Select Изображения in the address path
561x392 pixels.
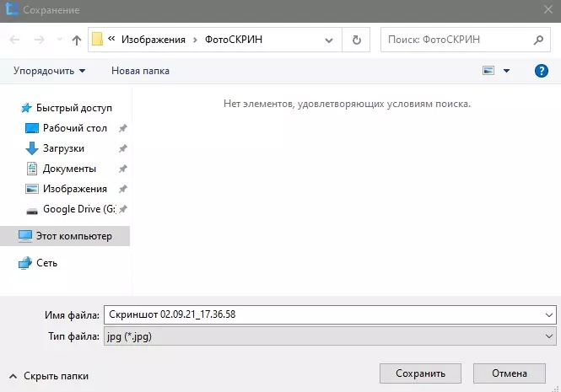click(x=154, y=40)
